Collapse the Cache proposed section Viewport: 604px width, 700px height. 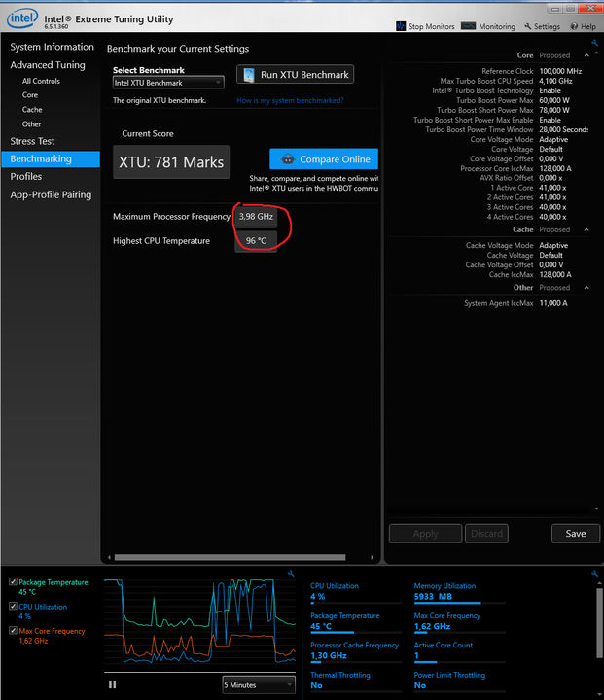point(586,229)
